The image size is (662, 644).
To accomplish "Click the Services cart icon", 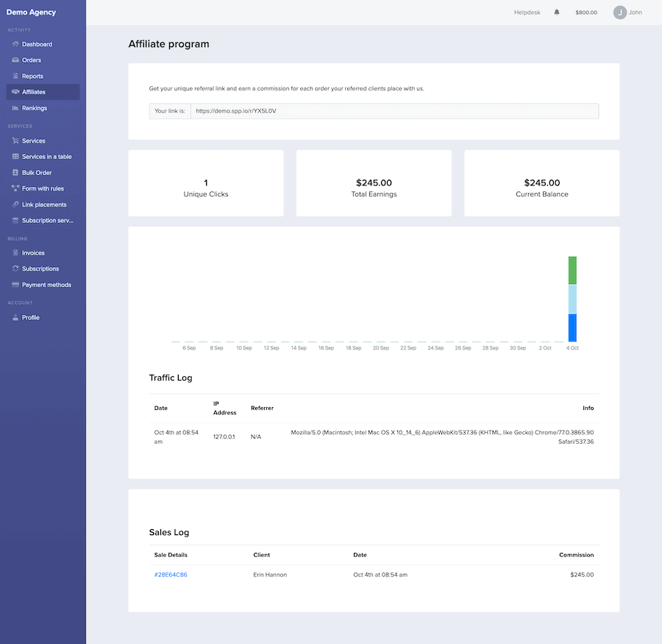I will (x=15, y=141).
